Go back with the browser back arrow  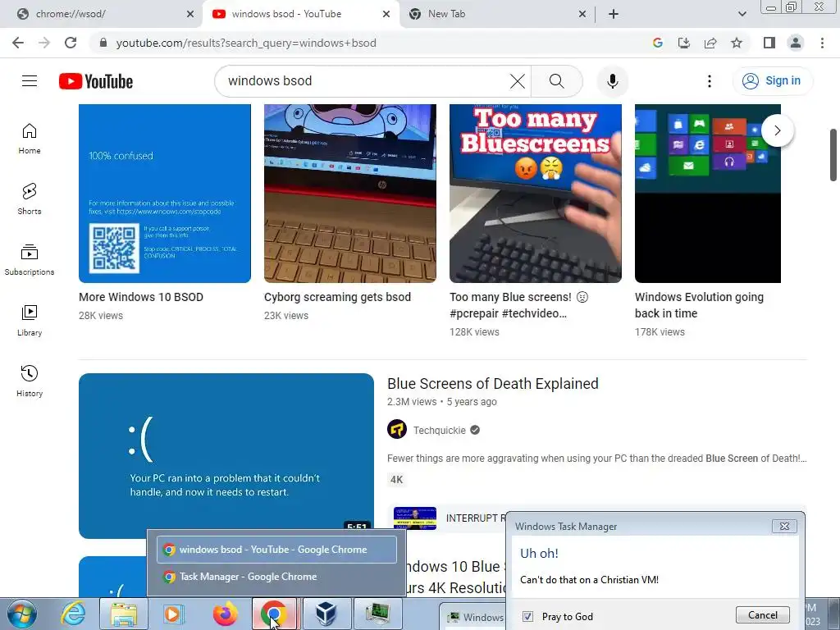[x=18, y=43]
